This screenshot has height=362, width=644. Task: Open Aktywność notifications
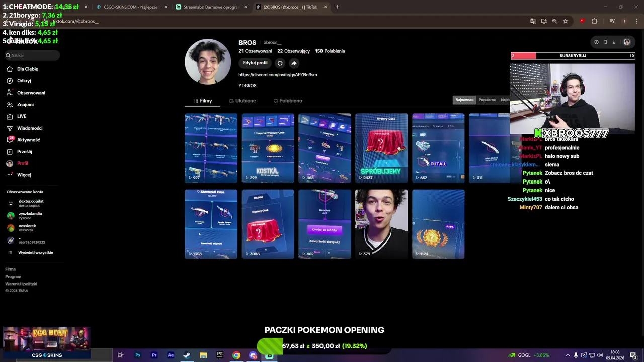[24, 140]
